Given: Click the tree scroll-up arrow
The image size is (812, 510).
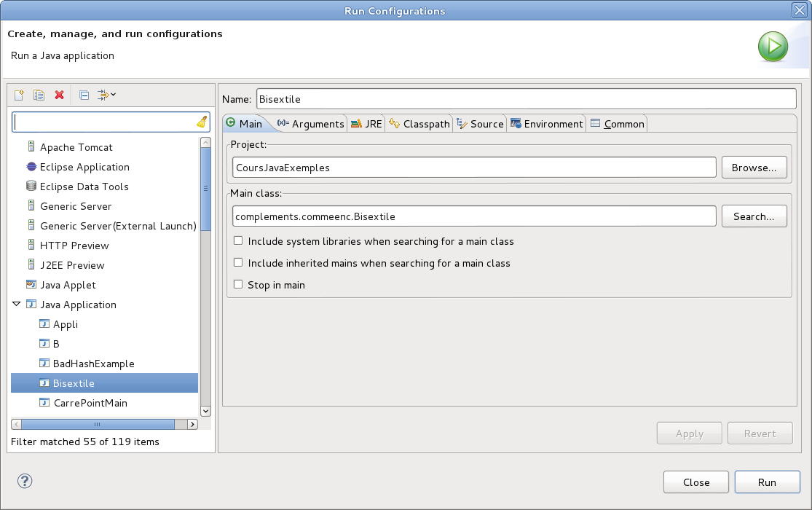Looking at the screenshot, I should (205, 142).
